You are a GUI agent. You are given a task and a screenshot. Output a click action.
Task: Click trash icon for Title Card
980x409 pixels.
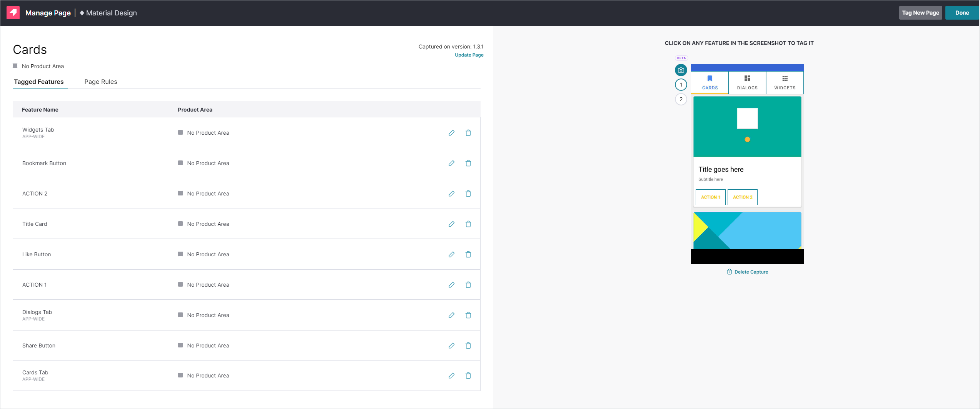[468, 224]
